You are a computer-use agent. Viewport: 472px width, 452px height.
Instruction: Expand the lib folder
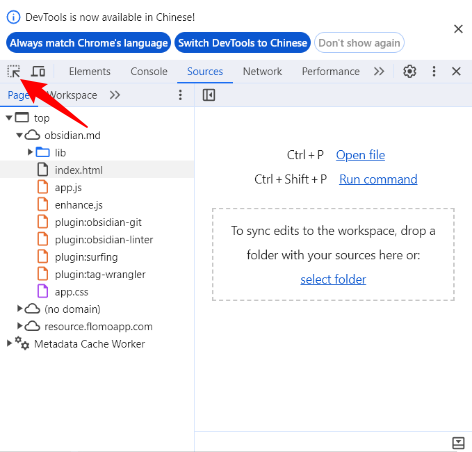pyautogui.click(x=30, y=152)
